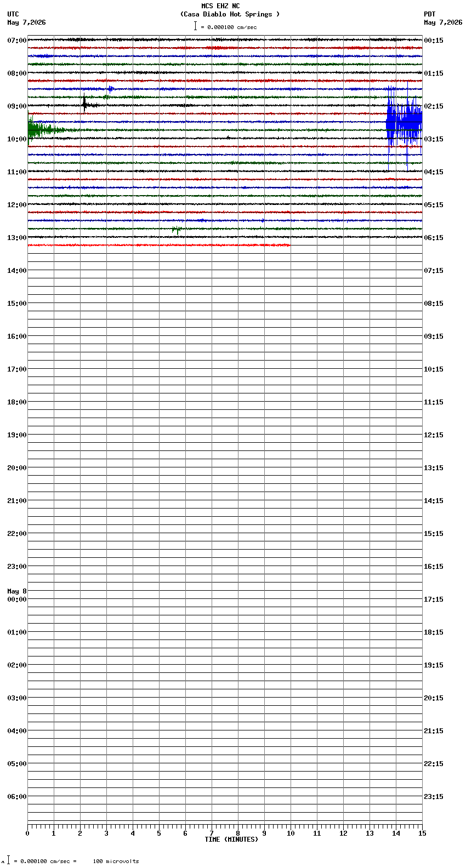This screenshot has width=466, height=868.
Task: Click the 02:15 PDT time label
Action: point(434,106)
